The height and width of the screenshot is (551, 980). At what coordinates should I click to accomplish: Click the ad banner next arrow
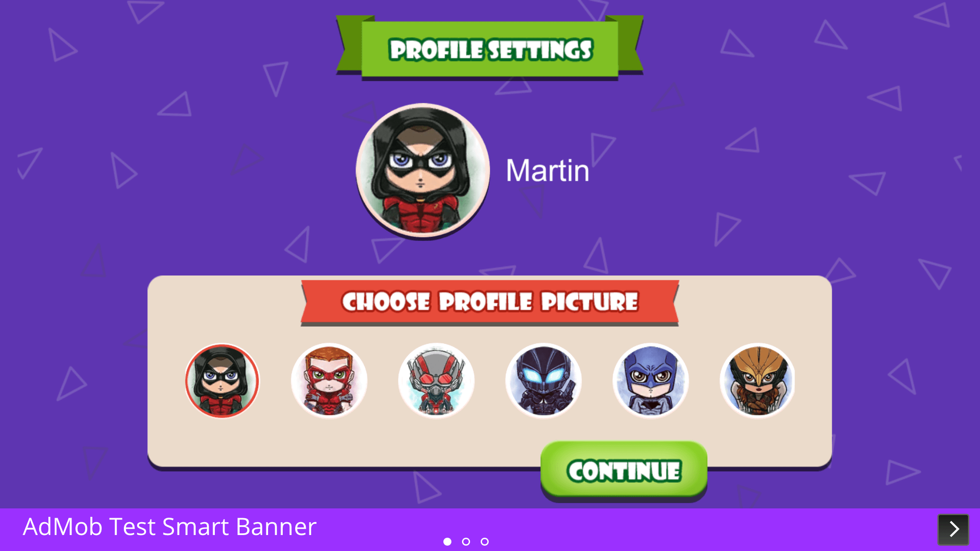point(953,529)
